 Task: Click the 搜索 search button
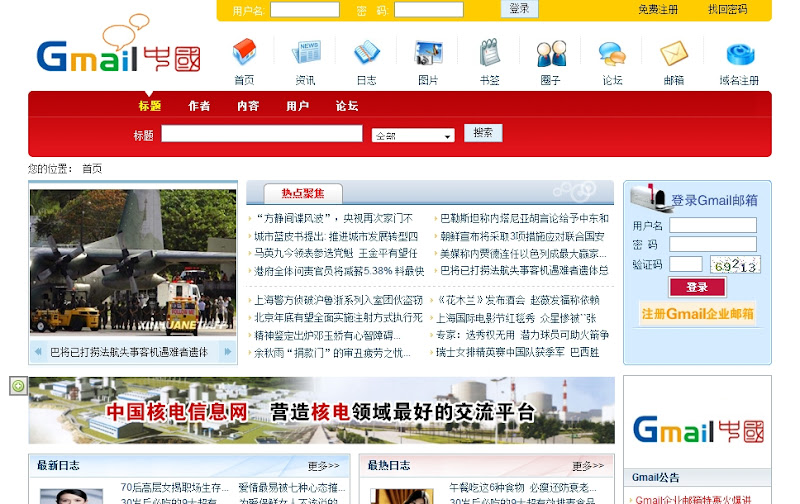pos(483,133)
